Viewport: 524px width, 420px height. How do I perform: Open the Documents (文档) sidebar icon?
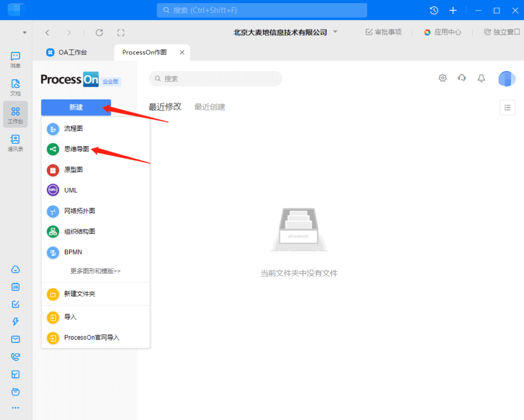point(16,87)
